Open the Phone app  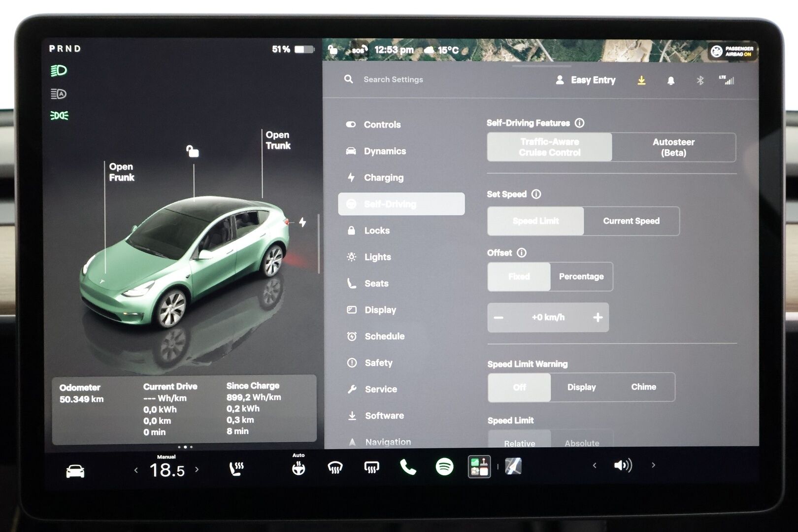[x=408, y=467]
